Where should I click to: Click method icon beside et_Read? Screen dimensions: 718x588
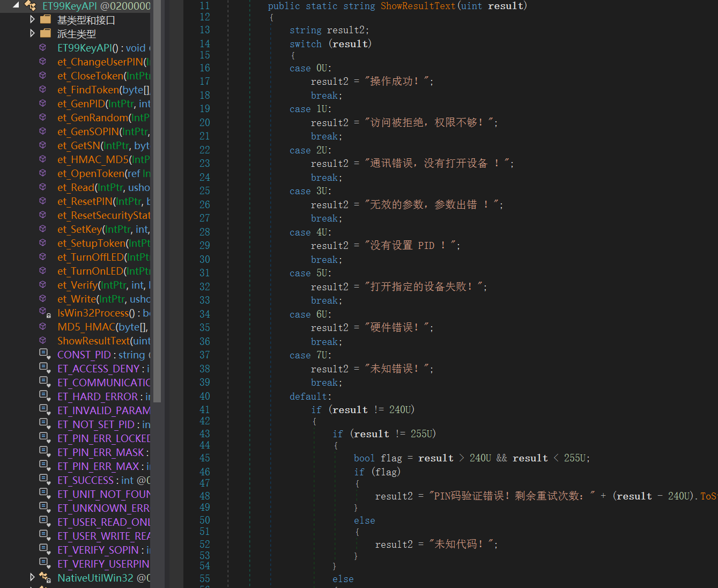click(x=43, y=187)
